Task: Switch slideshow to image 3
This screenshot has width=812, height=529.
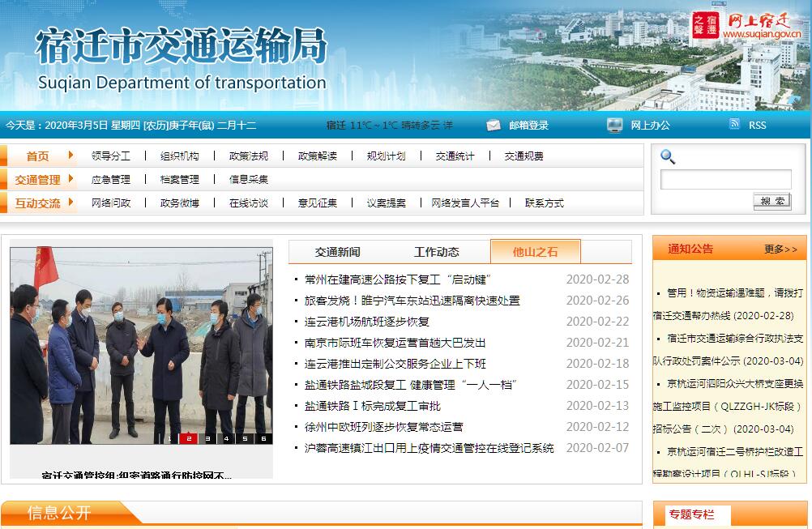Action: click(207, 438)
